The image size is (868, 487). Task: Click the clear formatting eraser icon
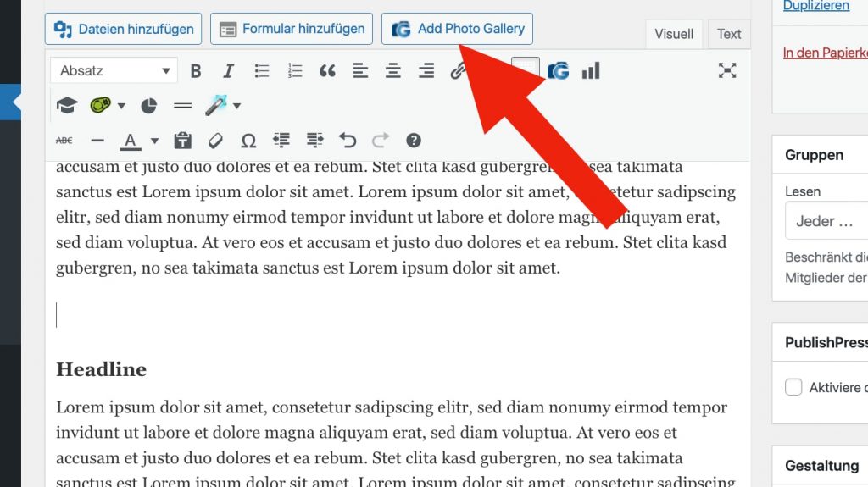tap(215, 140)
